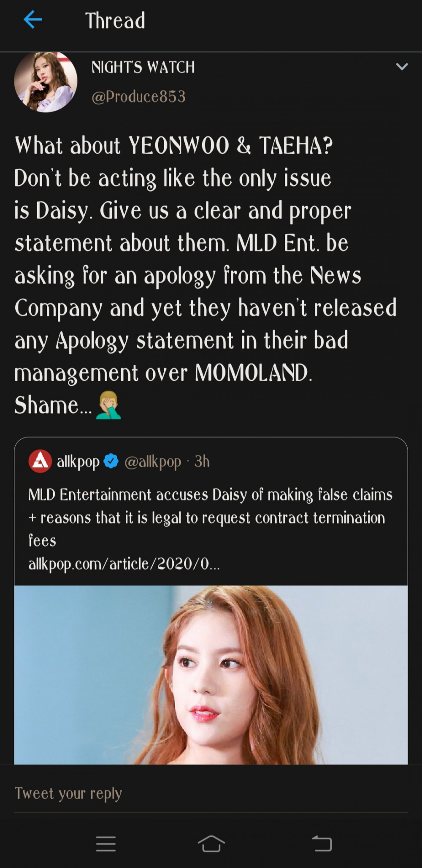Expand the tweet options chevron

click(x=402, y=67)
